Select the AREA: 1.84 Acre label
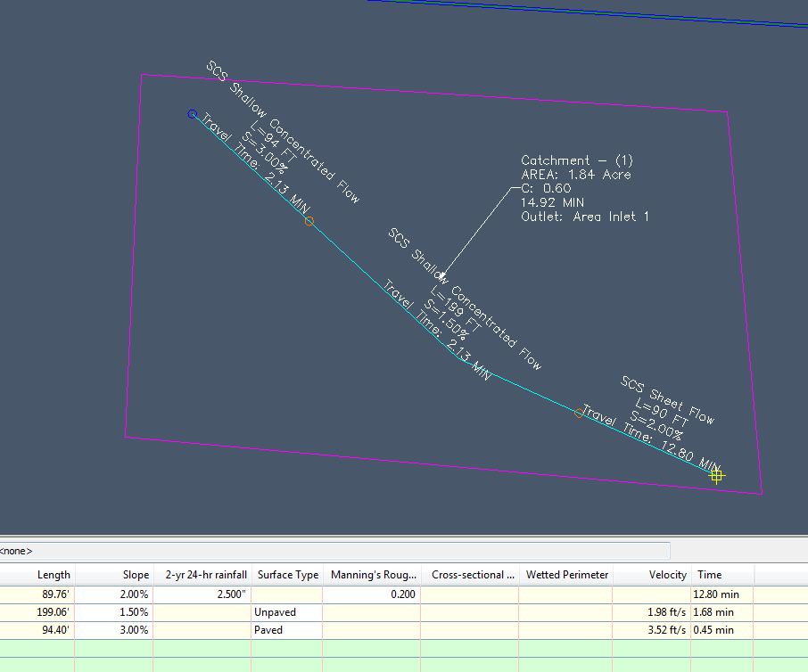 pos(576,175)
